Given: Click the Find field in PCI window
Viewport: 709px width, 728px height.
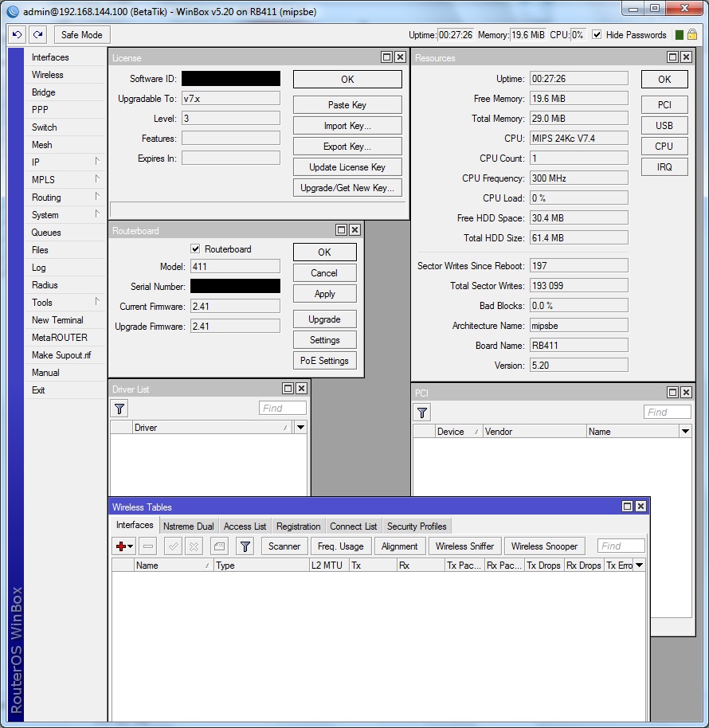Looking at the screenshot, I should [x=668, y=413].
